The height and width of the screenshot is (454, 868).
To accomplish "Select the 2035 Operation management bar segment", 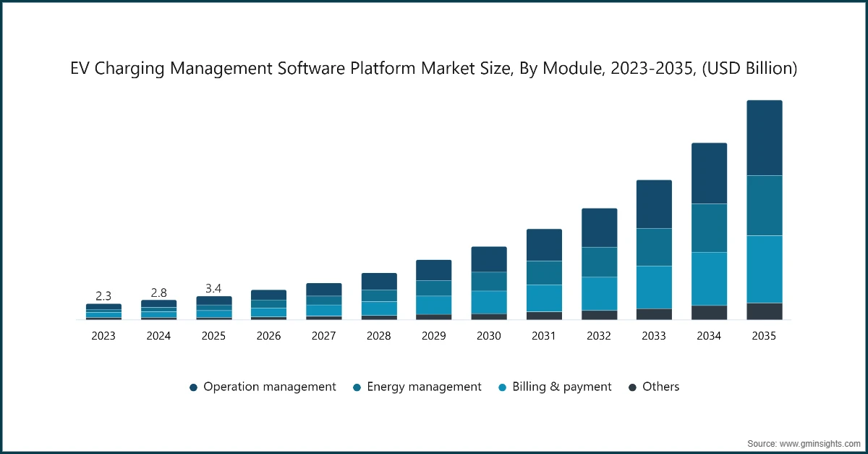I will 764,138.
